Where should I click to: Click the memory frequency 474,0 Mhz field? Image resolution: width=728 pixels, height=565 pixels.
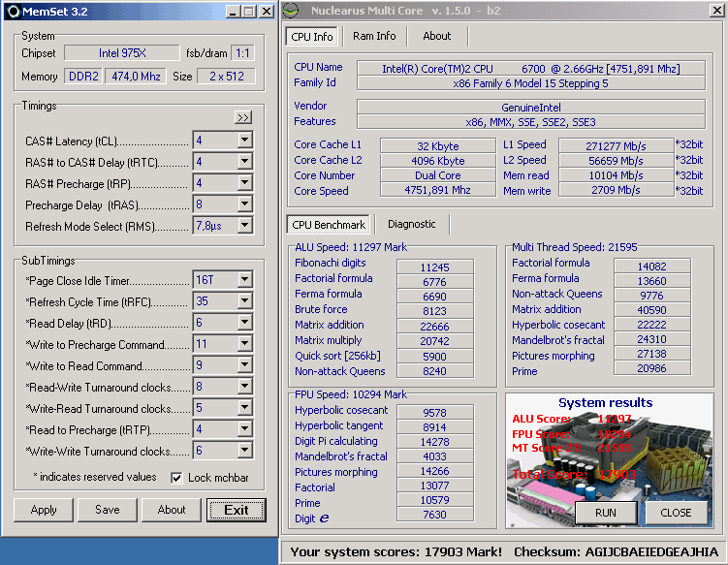tap(136, 77)
